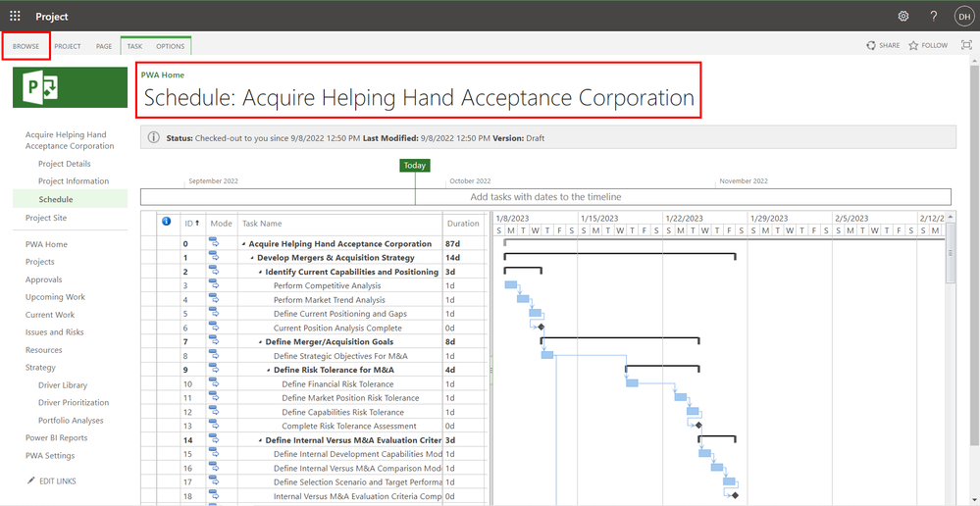Collapse Identify Current Capabilities and Positioning task
Viewport: 980px width, 506px height.
tap(260, 273)
